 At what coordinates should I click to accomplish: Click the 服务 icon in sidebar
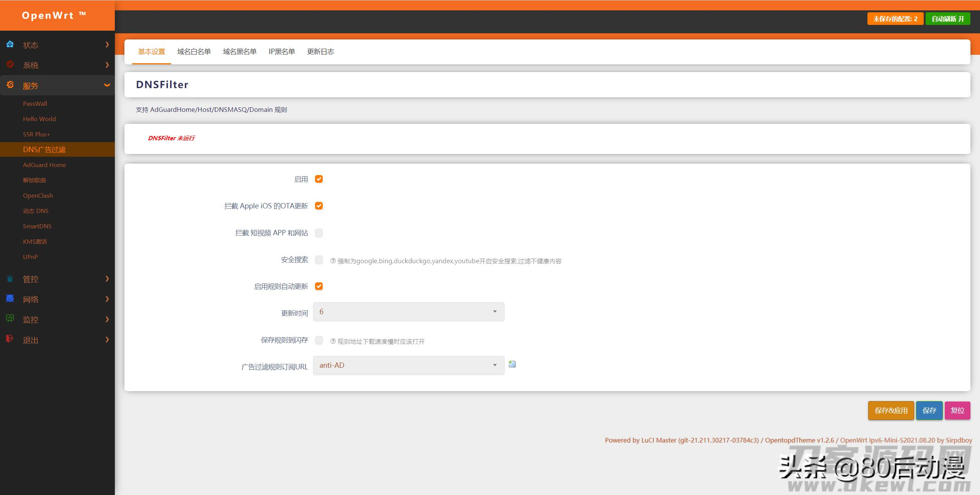pyautogui.click(x=10, y=85)
